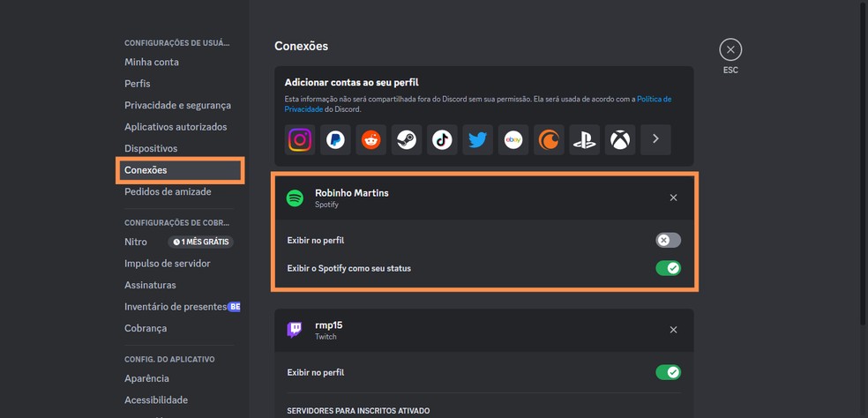868x418 pixels.
Task: Connect an Instagram account
Action: point(300,139)
